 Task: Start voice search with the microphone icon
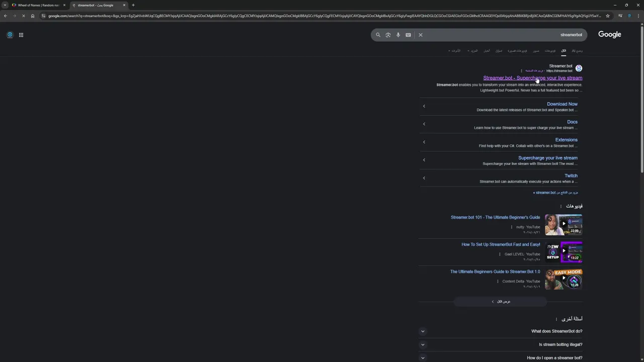pos(398,35)
